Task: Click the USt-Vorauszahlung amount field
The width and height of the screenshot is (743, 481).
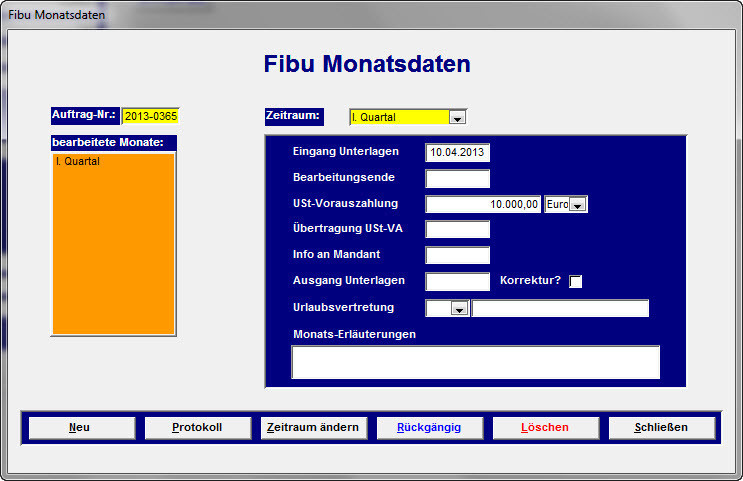Action: click(x=483, y=204)
